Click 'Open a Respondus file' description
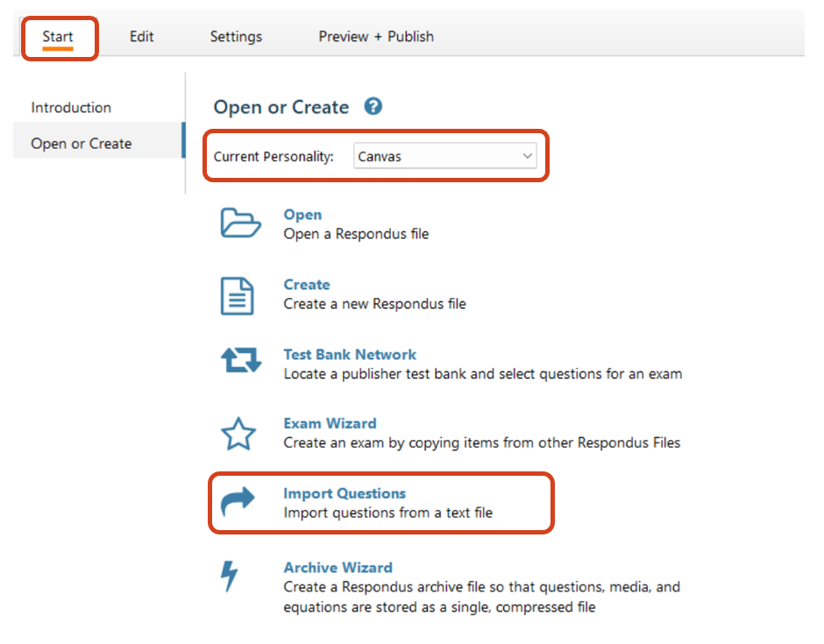This screenshot has height=644, width=824. click(356, 234)
